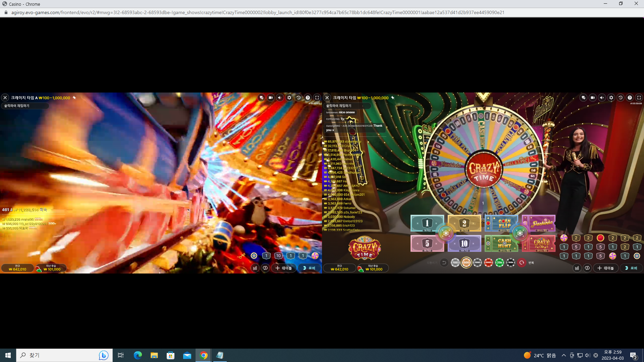Click the bet-all-numbers chip circle
Viewport: 644px width, 362px height.
point(446,233)
